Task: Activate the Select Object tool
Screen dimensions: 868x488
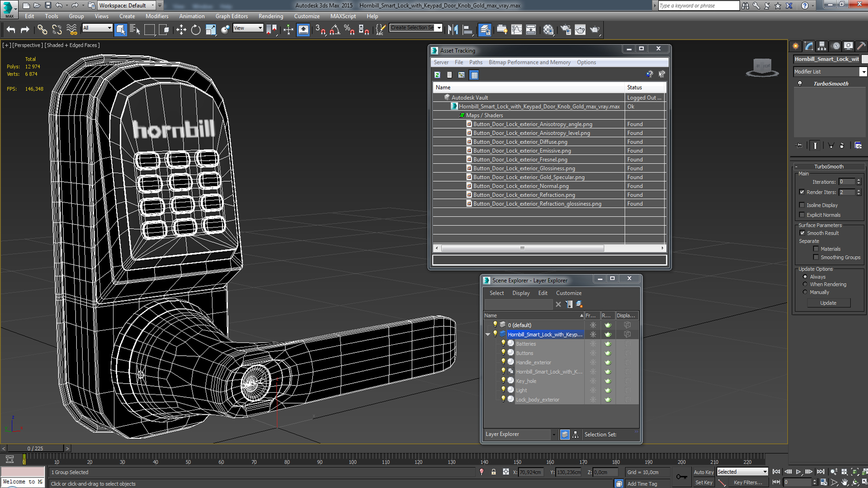Action: (x=121, y=30)
